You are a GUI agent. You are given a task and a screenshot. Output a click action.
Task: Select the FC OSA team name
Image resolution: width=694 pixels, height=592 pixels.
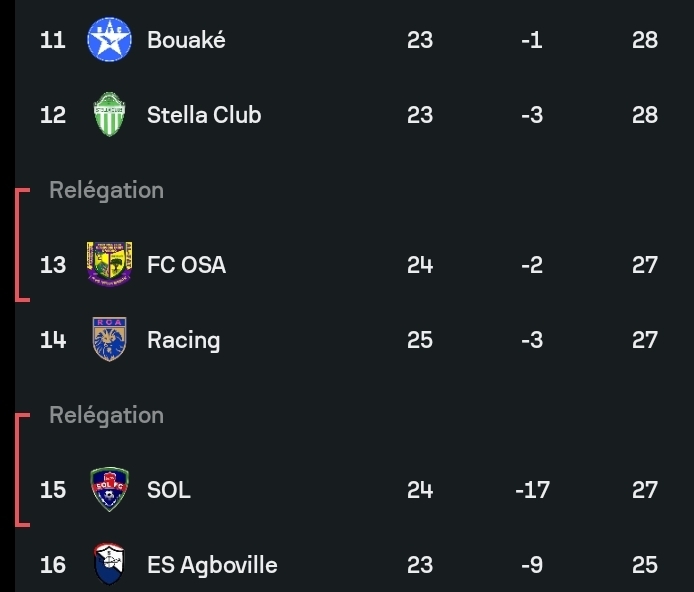click(186, 265)
